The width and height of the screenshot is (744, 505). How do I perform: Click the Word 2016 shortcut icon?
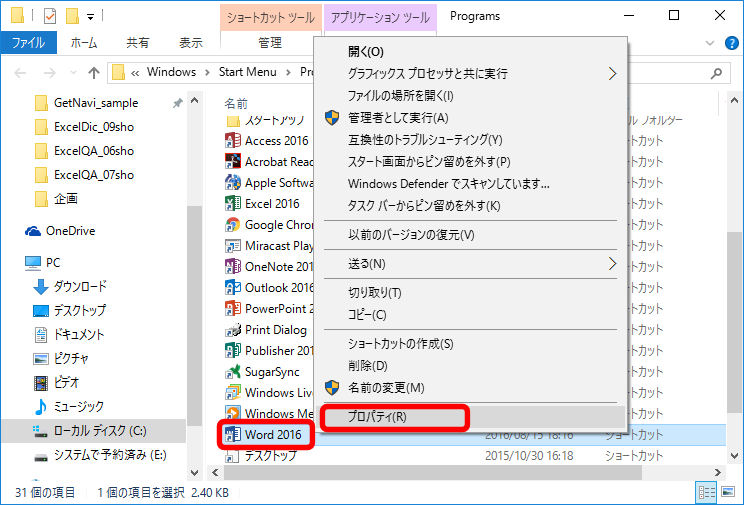(x=232, y=434)
